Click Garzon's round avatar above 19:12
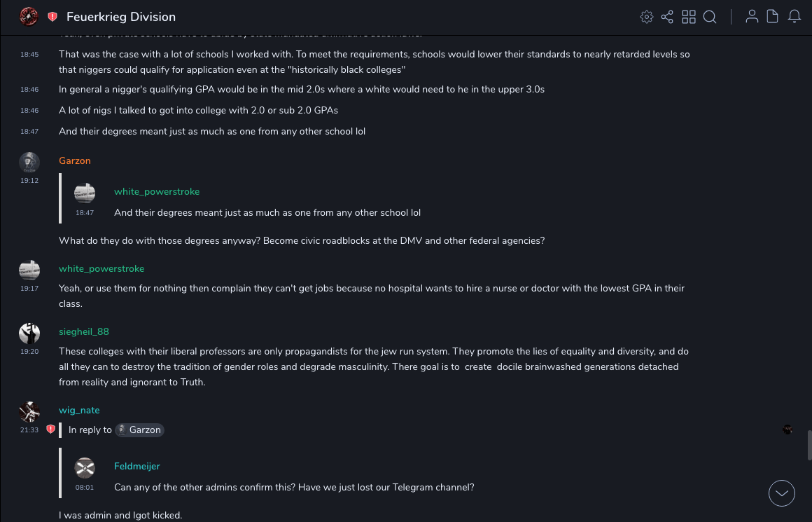This screenshot has height=522, width=812. pos(29,163)
